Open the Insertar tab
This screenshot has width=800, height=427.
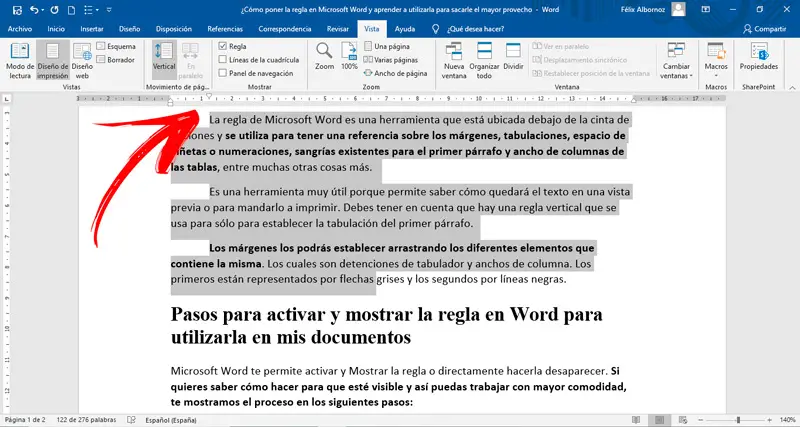92,29
